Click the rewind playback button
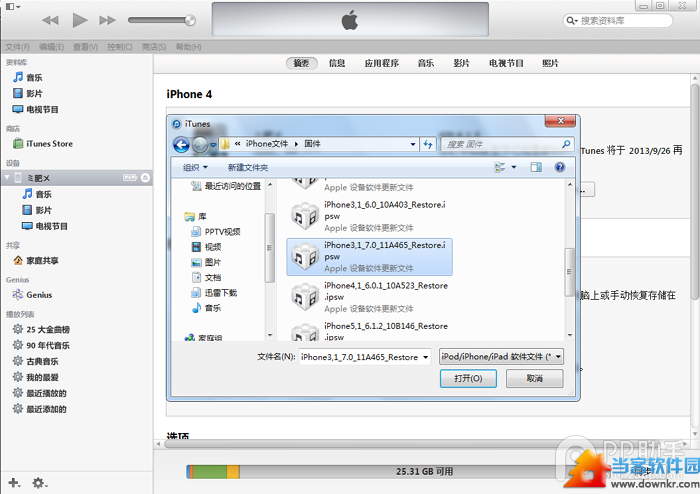The height and width of the screenshot is (494, 700). [x=50, y=20]
